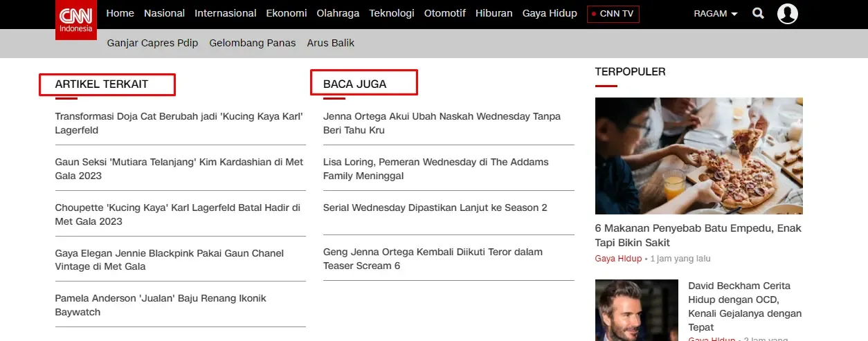Click the ARTIKEL TERKAIT heading
Screen dimensions: 868x341
[x=102, y=84]
